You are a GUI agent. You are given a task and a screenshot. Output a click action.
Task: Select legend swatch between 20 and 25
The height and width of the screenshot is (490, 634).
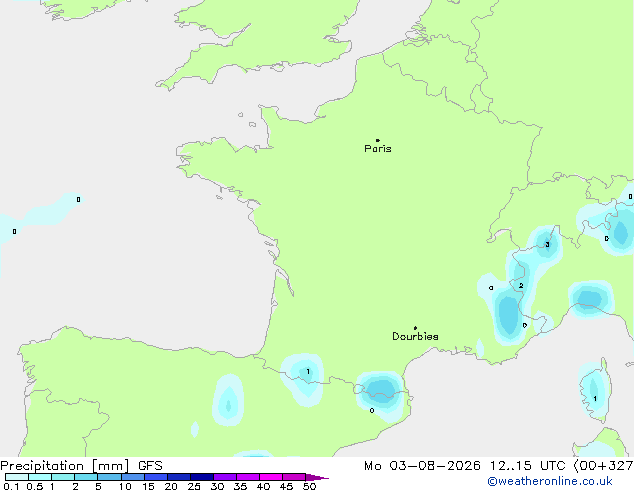(179, 477)
